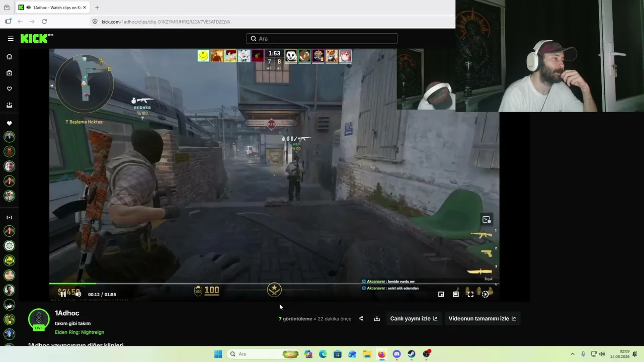Open Steam from the taskbar
The width and height of the screenshot is (644, 362).
click(x=411, y=354)
